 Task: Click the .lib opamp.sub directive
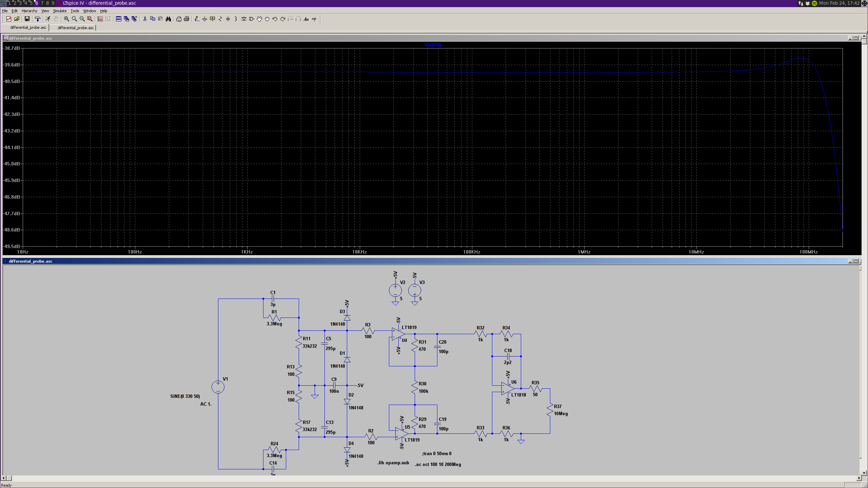coord(393,463)
